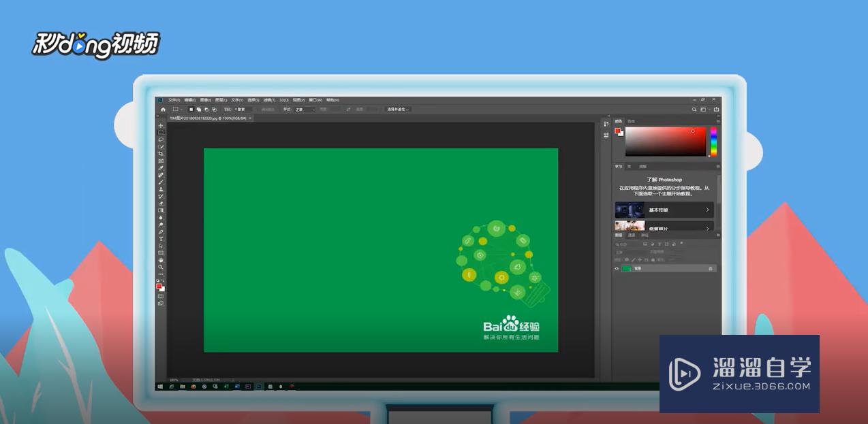The image size is (868, 424).
Task: Close the open JPG document tab
Action: pyautogui.click(x=250, y=118)
